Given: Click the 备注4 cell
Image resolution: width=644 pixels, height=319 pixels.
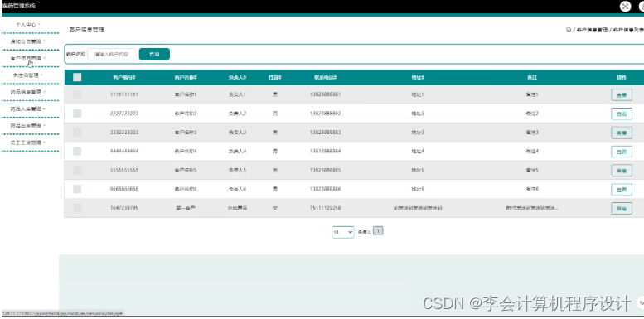Looking at the screenshot, I should coord(532,151).
